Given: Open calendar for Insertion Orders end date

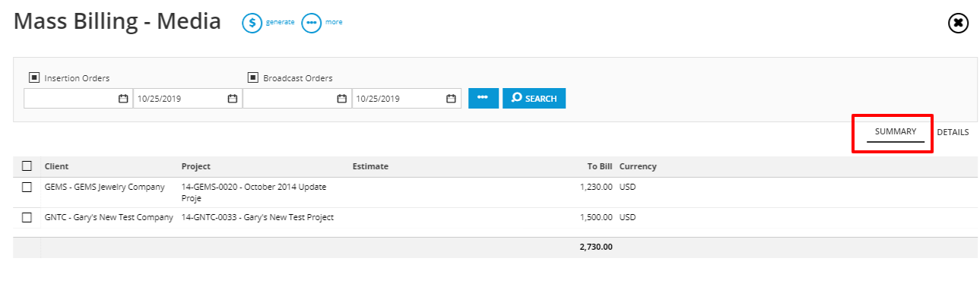Looking at the screenshot, I should [233, 99].
